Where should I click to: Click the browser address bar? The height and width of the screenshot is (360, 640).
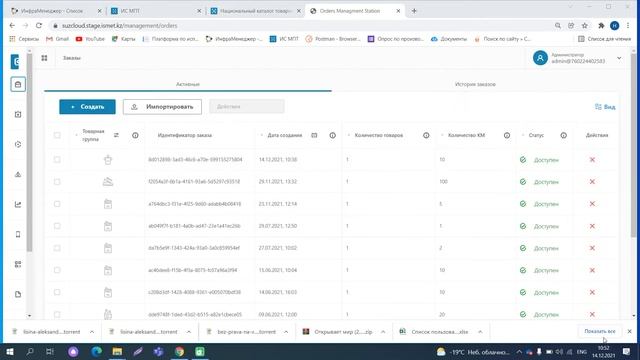point(302,25)
